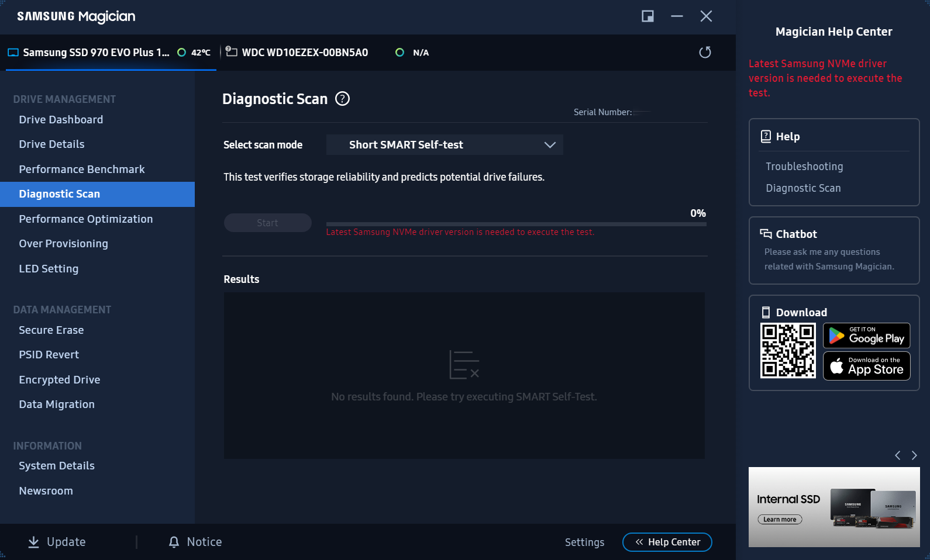Open Troubleshooting help link

(x=804, y=167)
